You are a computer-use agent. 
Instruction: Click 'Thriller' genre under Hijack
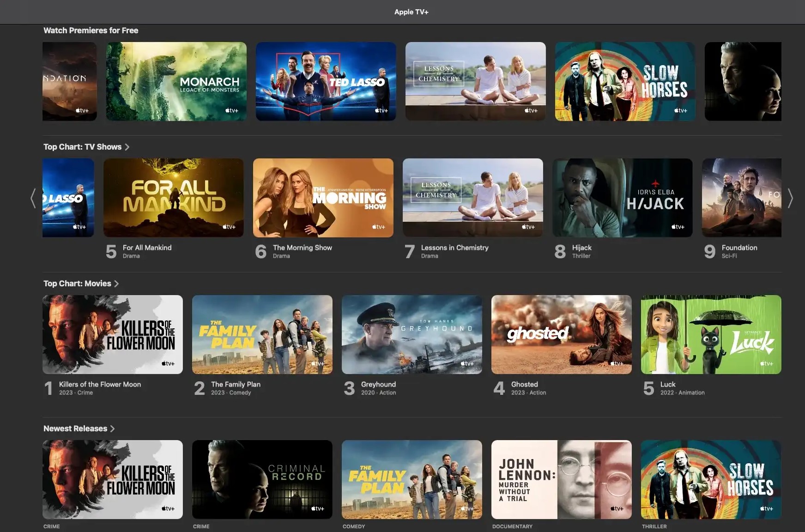(x=581, y=256)
